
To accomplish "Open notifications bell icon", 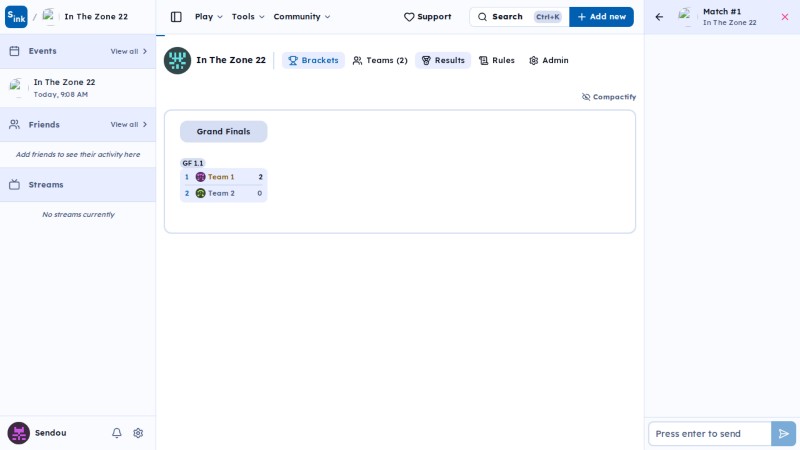I will 117,433.
